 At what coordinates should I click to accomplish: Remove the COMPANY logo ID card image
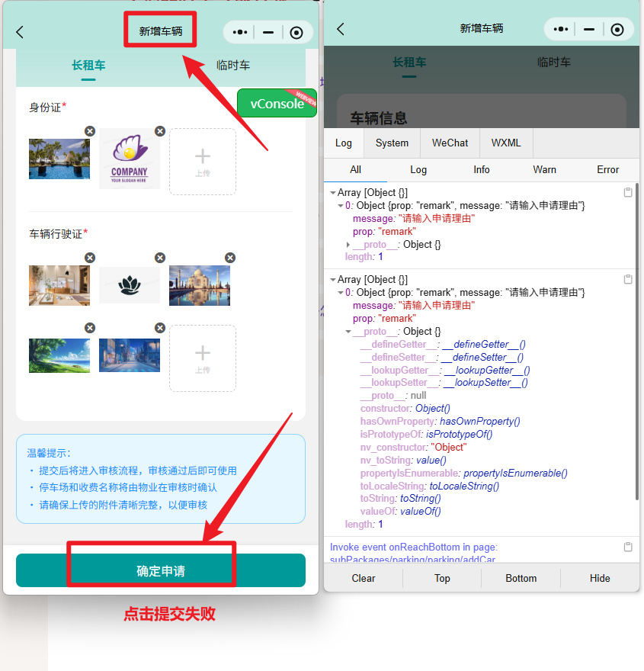159,131
